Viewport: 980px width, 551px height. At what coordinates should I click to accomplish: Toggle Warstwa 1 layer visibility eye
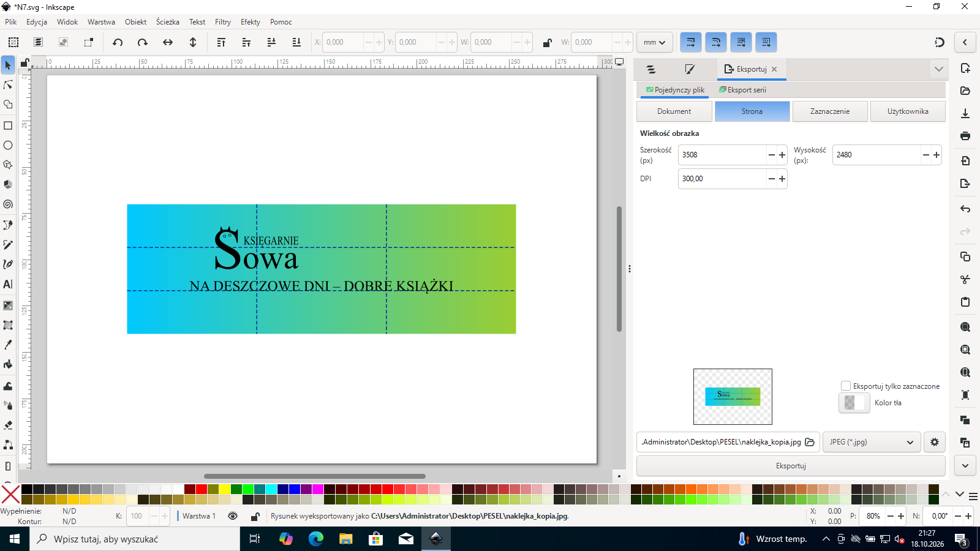click(233, 516)
